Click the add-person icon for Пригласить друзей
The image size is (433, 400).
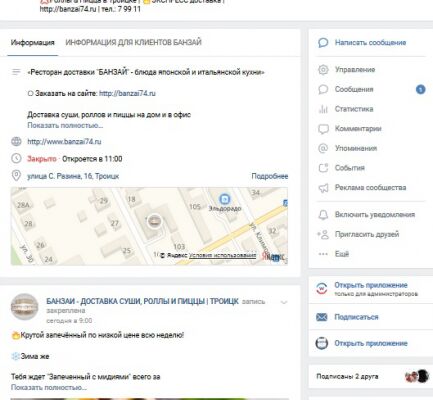[323, 234]
